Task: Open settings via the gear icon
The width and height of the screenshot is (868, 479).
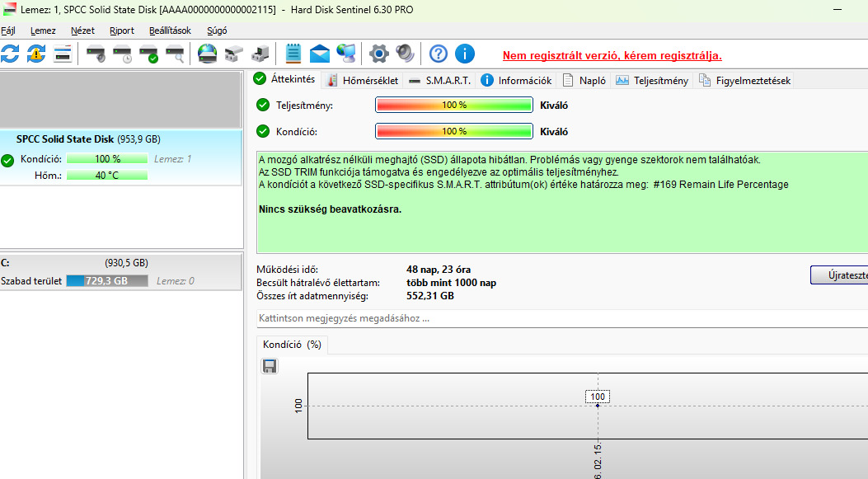Action: [x=379, y=54]
